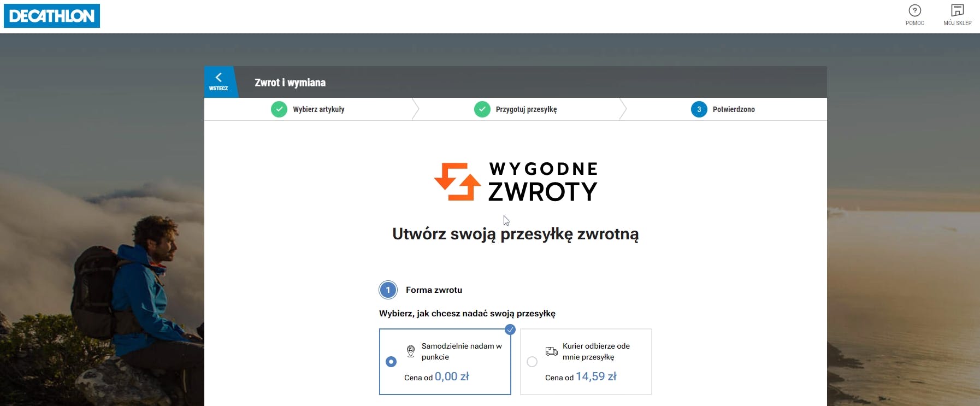Click the green checkmark on Wybierz artykuły step
980x406 pixels.
pos(279,109)
